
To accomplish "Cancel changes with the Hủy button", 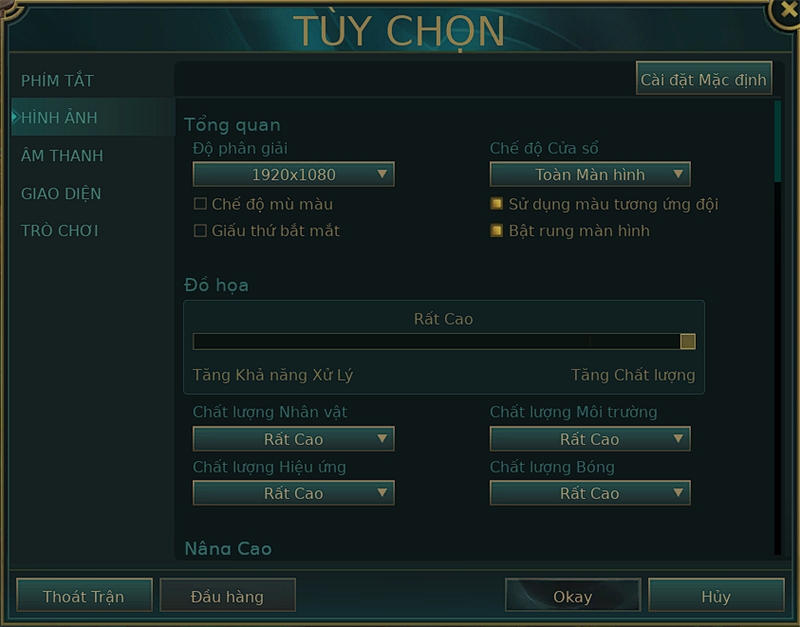I will [x=714, y=595].
